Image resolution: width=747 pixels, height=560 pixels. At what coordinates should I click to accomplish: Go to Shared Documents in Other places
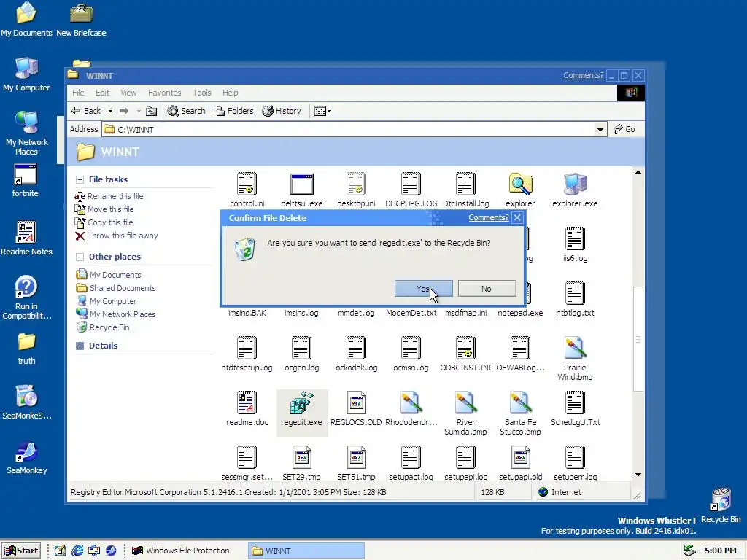[116, 288]
